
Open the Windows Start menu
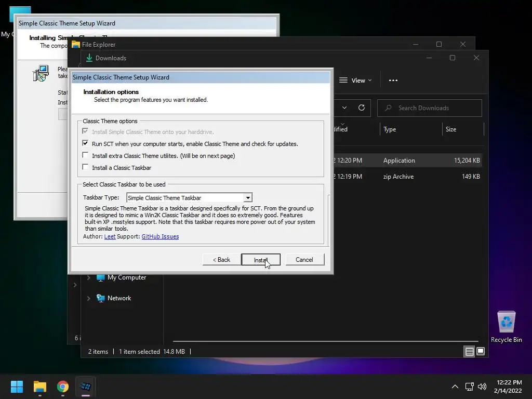pyautogui.click(x=17, y=387)
